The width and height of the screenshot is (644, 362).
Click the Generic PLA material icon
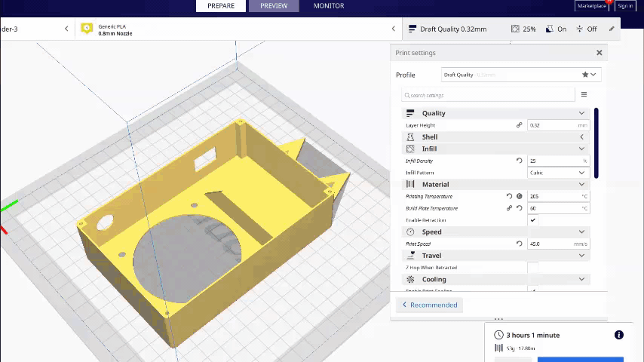click(87, 29)
